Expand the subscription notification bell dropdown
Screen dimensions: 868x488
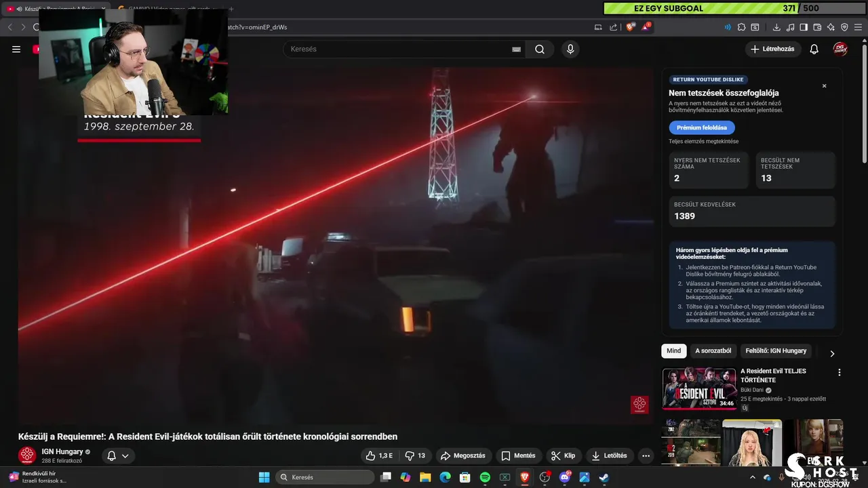118,455
